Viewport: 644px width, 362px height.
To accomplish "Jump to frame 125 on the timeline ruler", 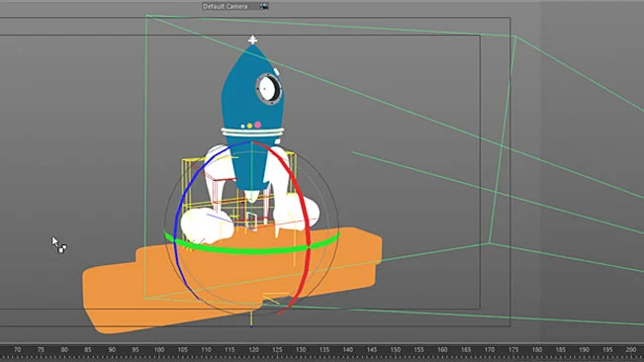I will click(277, 350).
